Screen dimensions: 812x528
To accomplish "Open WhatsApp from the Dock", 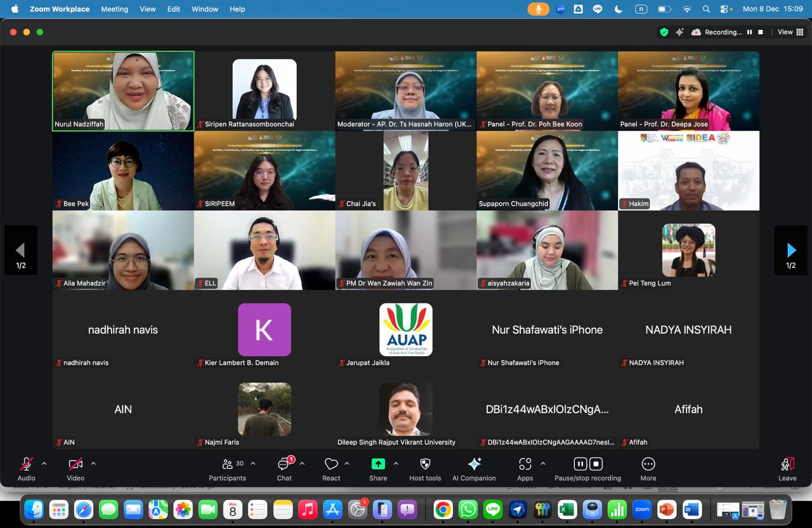I will [x=468, y=509].
